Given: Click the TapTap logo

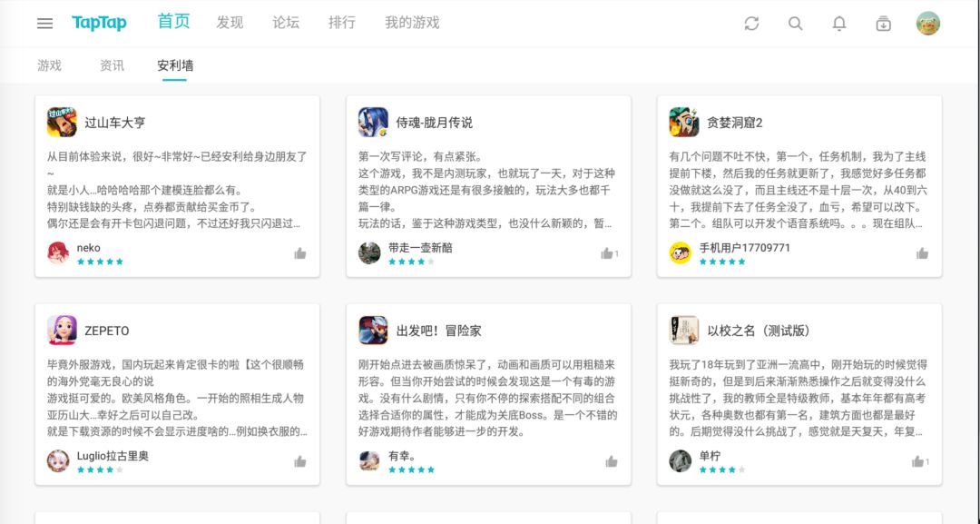Looking at the screenshot, I should pyautogui.click(x=100, y=23).
